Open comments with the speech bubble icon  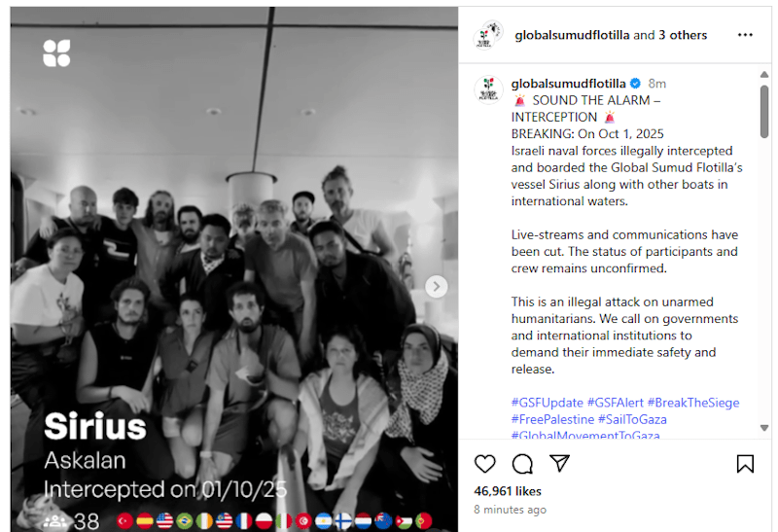[x=522, y=464]
